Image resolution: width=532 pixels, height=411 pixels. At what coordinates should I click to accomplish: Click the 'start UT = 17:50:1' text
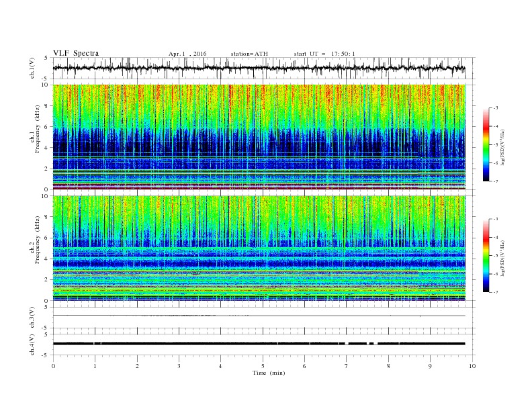(x=324, y=54)
